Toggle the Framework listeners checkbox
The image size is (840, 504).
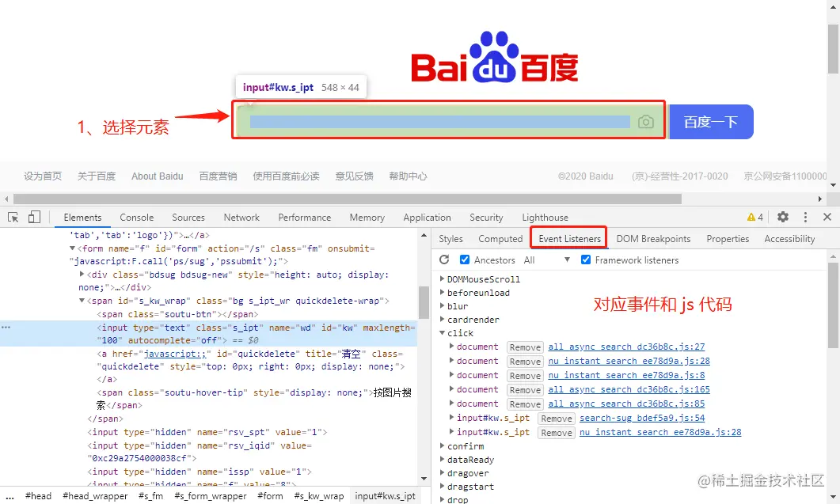click(586, 260)
